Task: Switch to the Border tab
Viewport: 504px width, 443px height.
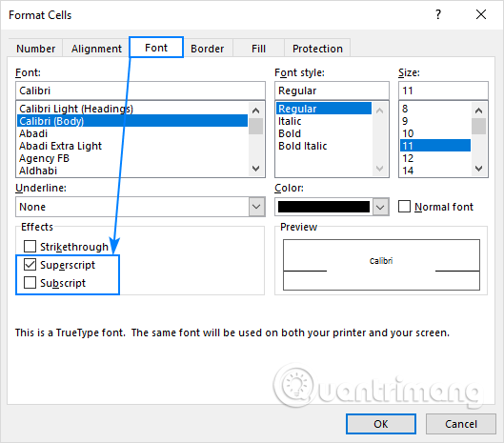Action: [x=208, y=49]
